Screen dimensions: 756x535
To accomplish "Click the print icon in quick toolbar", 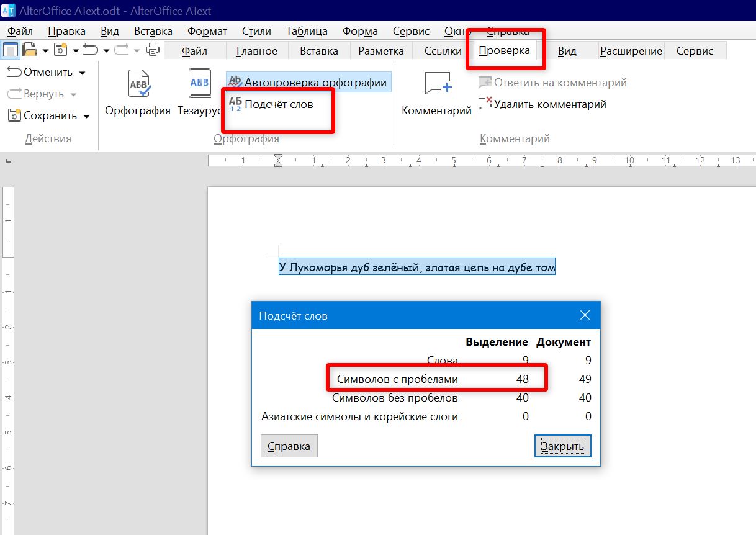I will [x=153, y=50].
